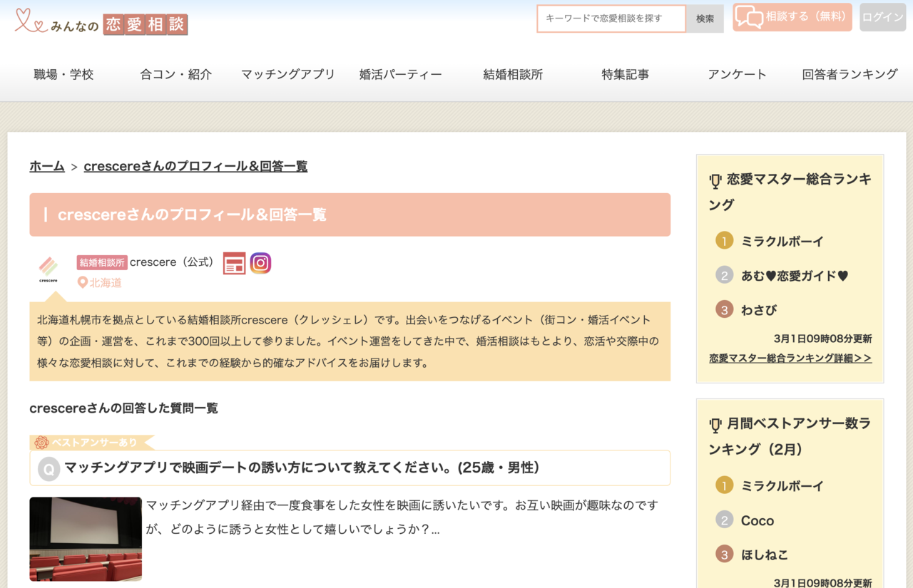Image resolution: width=913 pixels, height=588 pixels.
Task: Click the Instagram icon next to crescere
Action: coord(260,263)
